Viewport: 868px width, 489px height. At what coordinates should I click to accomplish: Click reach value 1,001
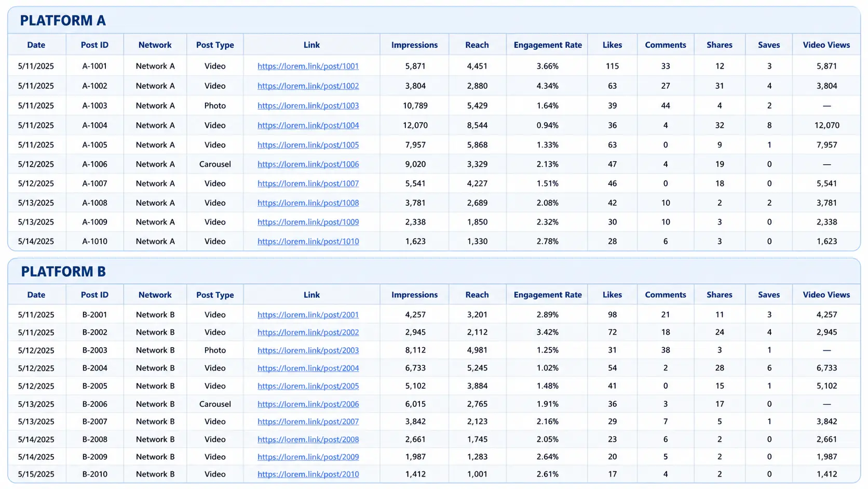tap(477, 474)
